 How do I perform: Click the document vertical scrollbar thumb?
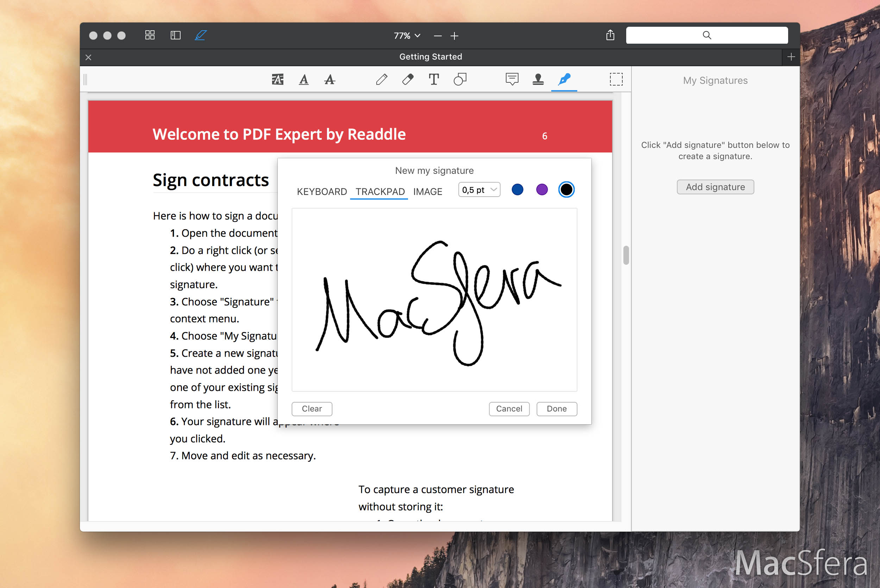click(626, 255)
